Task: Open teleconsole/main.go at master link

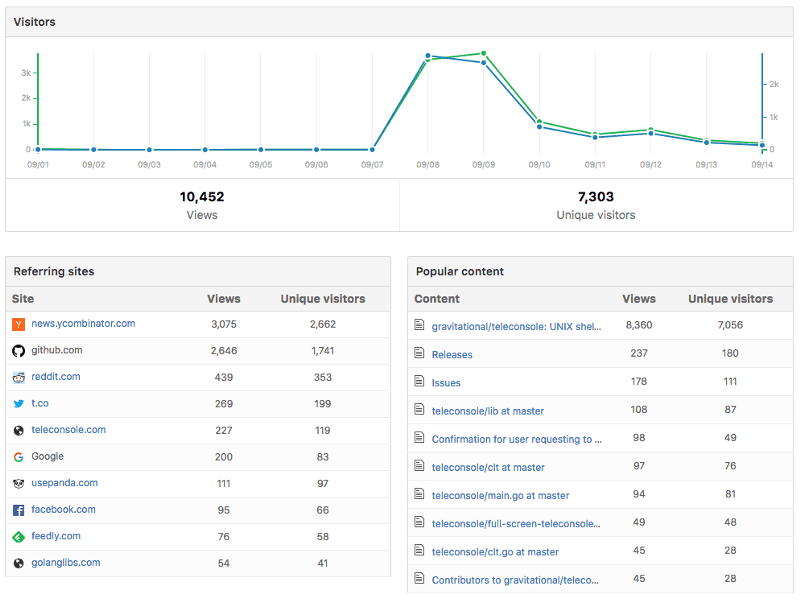Action: pyautogui.click(x=500, y=496)
